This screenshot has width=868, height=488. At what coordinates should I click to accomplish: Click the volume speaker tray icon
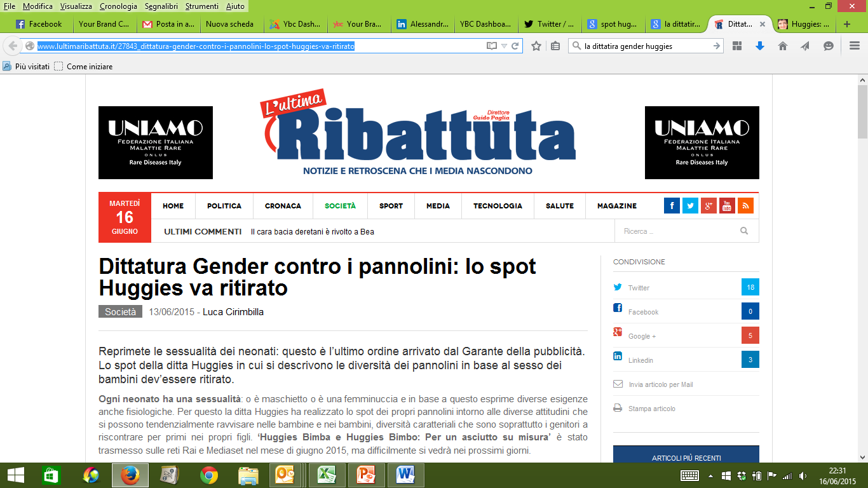803,475
